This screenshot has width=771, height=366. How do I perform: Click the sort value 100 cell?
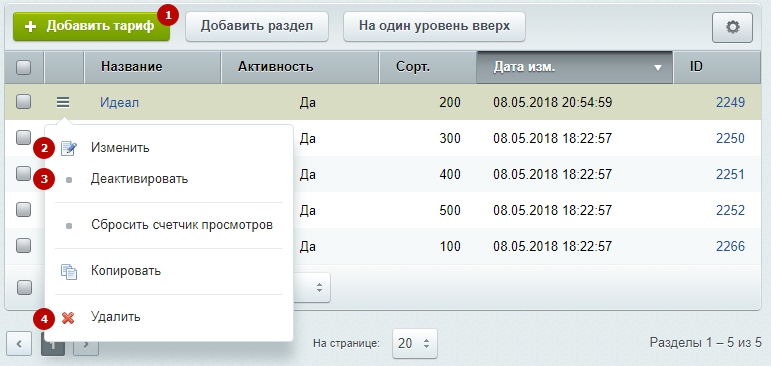click(x=450, y=246)
